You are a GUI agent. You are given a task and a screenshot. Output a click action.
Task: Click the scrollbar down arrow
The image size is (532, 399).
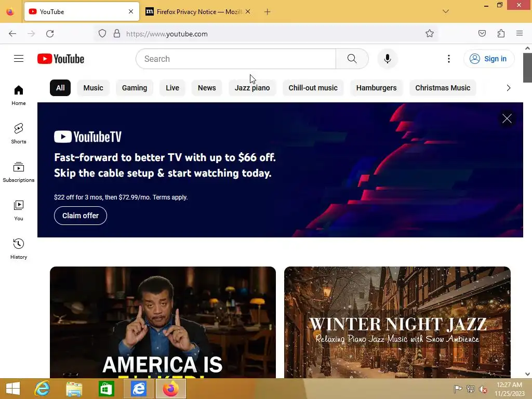tap(527, 374)
